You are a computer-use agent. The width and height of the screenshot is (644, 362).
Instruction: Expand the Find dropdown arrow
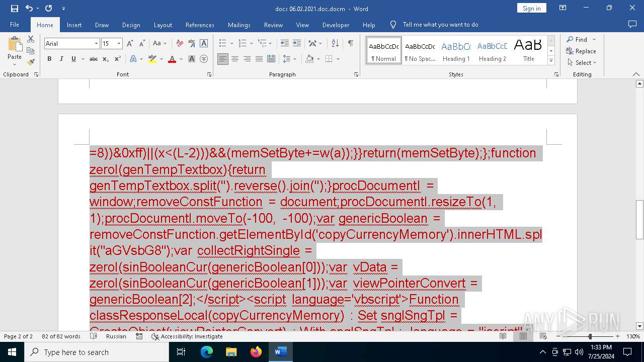[x=594, y=40]
